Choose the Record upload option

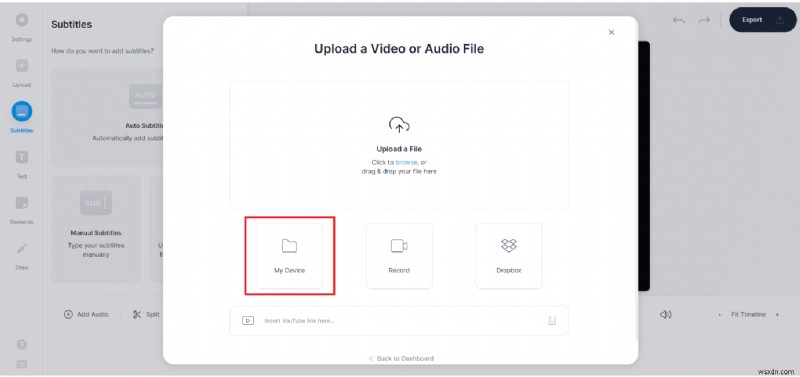coord(399,256)
